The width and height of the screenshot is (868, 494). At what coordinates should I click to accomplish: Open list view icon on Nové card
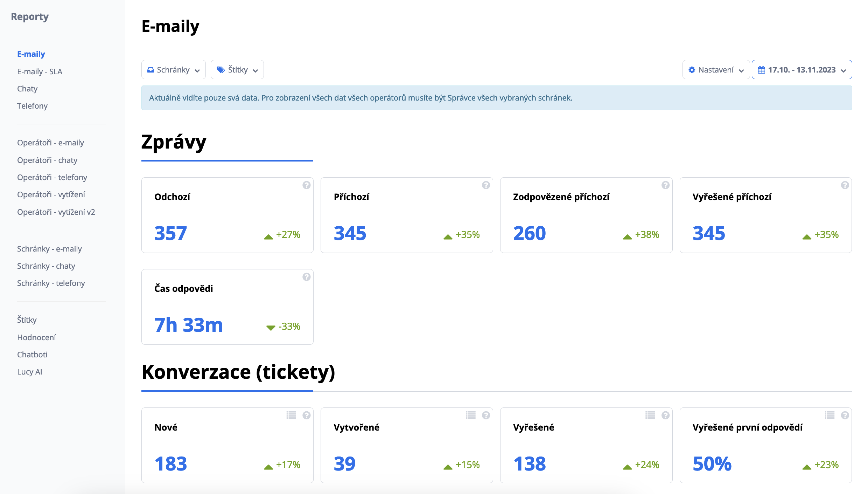[x=291, y=415]
